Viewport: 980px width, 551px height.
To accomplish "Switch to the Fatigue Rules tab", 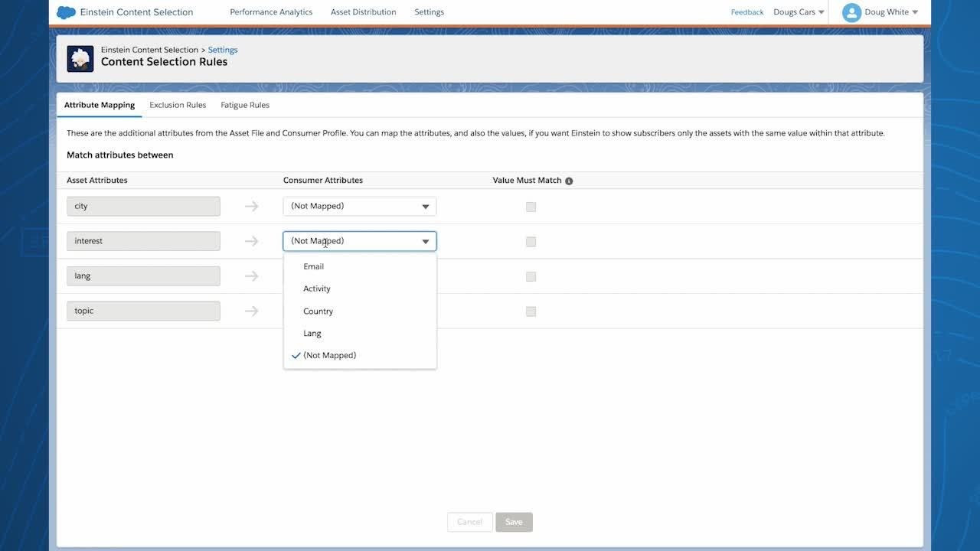I will (x=245, y=105).
